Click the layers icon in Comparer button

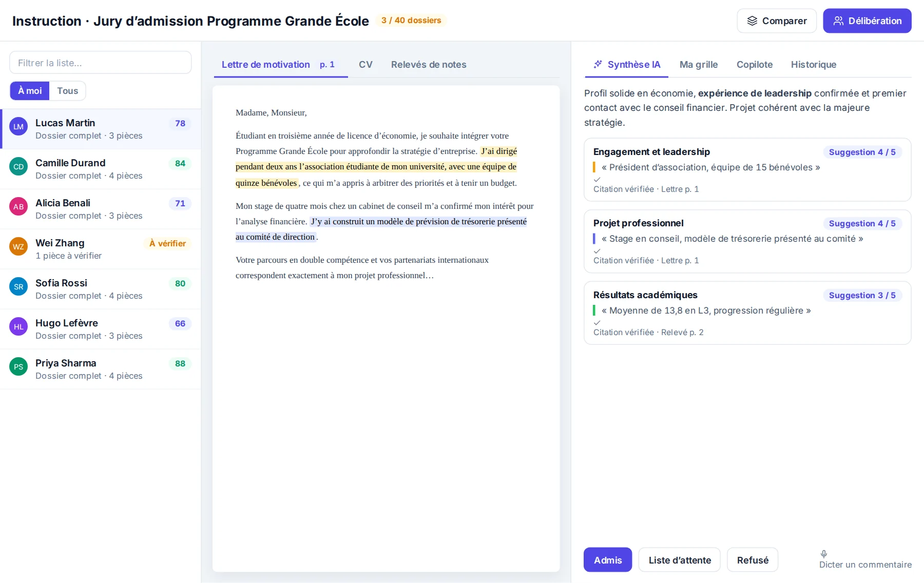coord(752,21)
